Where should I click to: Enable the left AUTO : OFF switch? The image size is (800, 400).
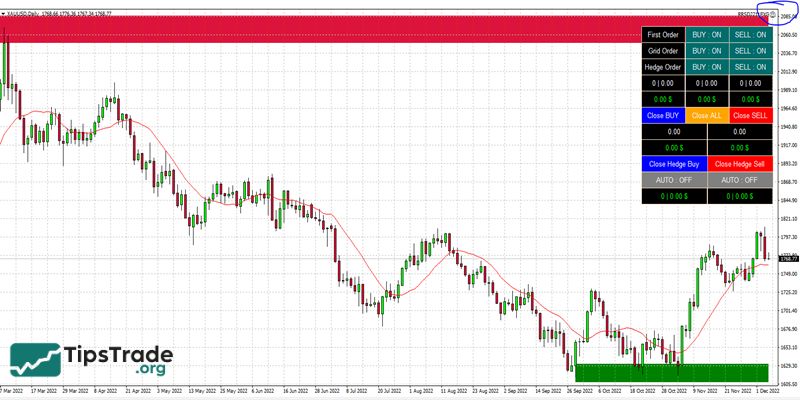pos(674,179)
